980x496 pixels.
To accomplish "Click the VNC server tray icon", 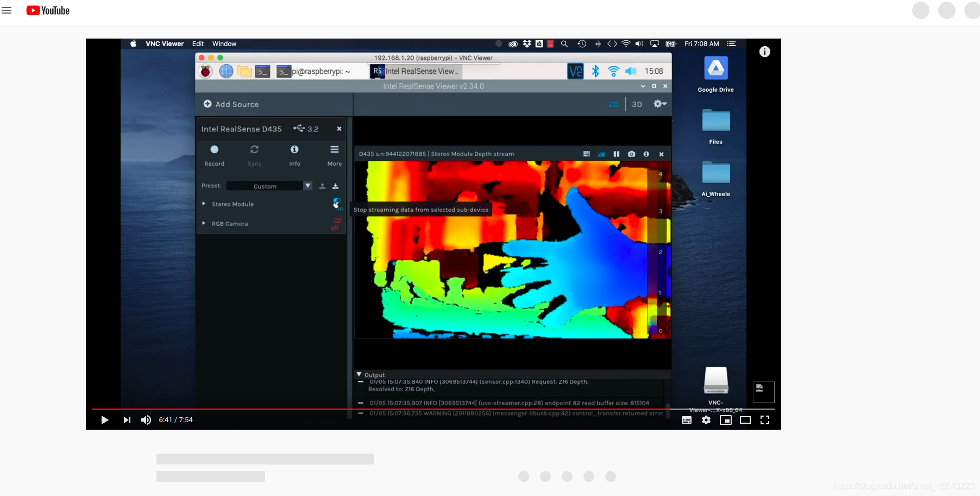I will (x=575, y=71).
